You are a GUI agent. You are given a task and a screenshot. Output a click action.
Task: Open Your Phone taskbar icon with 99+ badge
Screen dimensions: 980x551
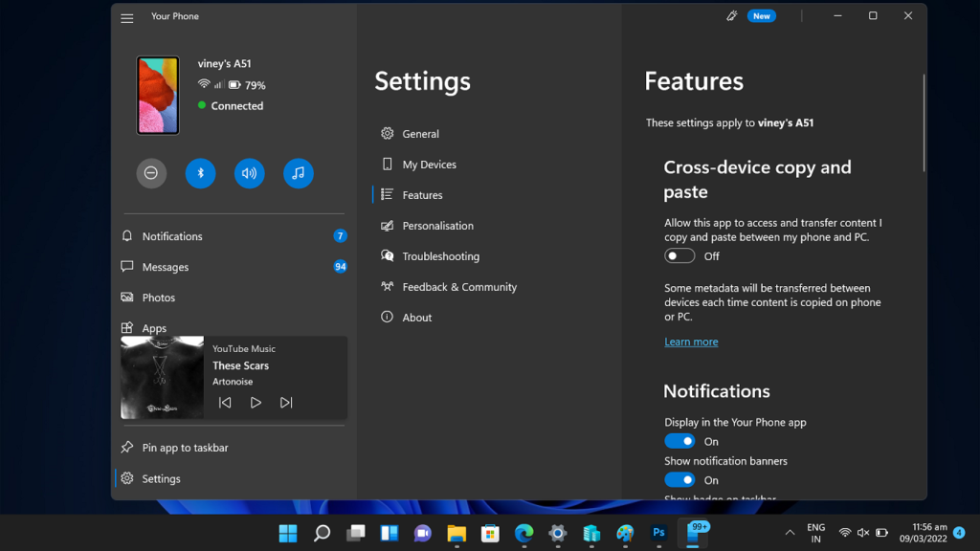click(695, 533)
